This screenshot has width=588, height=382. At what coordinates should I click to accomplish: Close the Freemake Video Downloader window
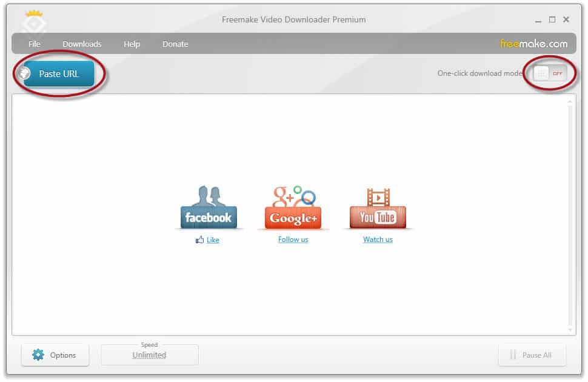point(566,19)
